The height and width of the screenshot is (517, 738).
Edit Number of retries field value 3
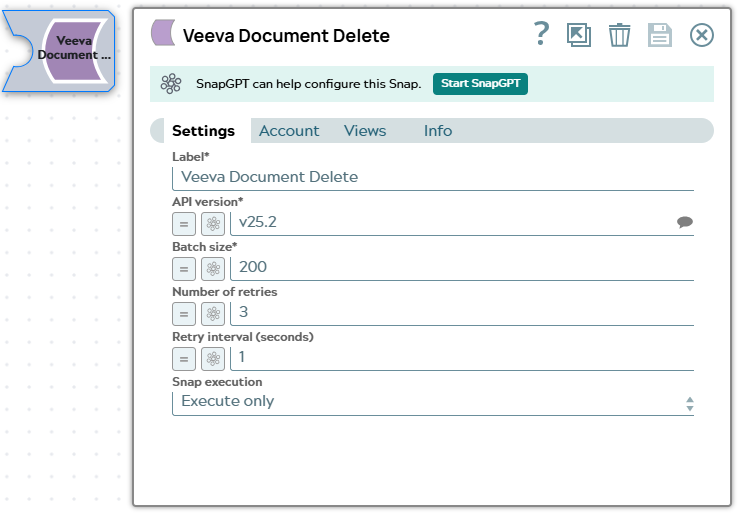pos(462,312)
